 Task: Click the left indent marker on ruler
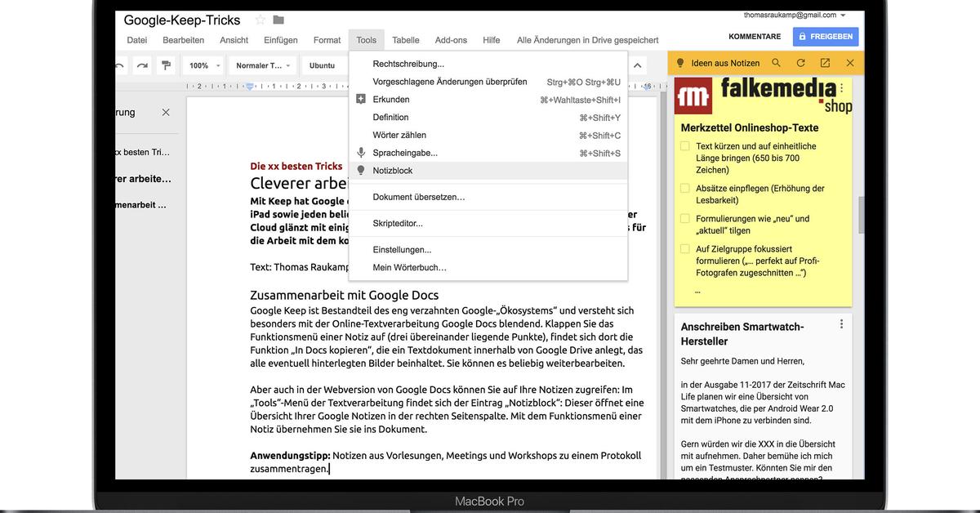pos(250,86)
